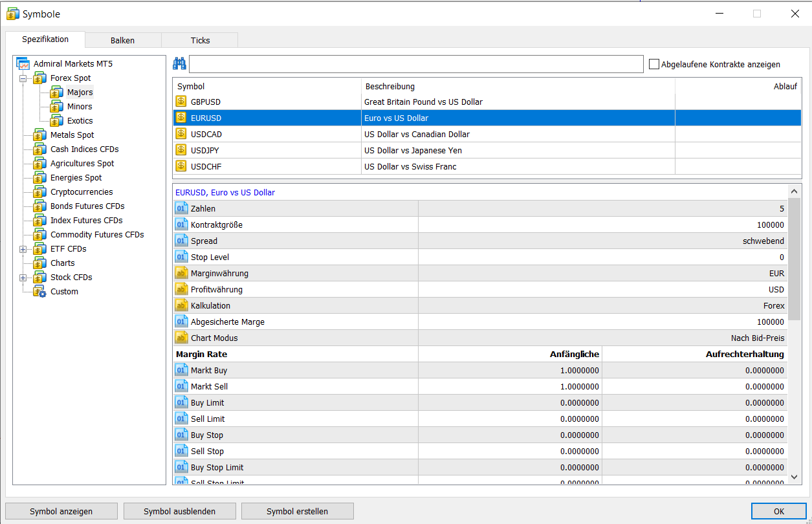This screenshot has width=812, height=524.
Task: Sort by the Beschreibung column header
Action: coord(518,86)
